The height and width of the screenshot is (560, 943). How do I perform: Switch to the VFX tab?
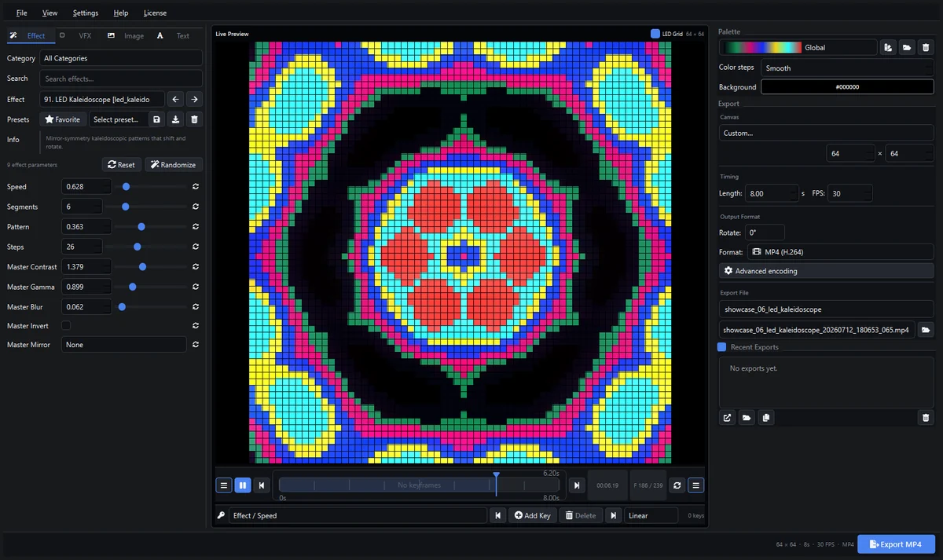click(x=79, y=35)
